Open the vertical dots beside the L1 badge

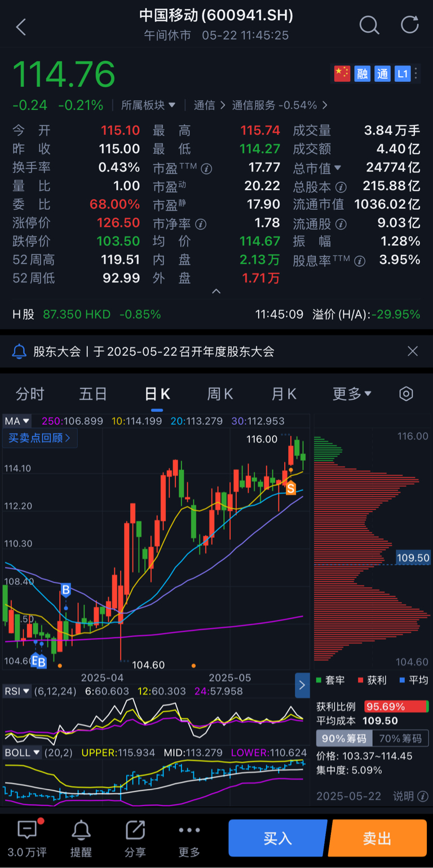coord(416,73)
